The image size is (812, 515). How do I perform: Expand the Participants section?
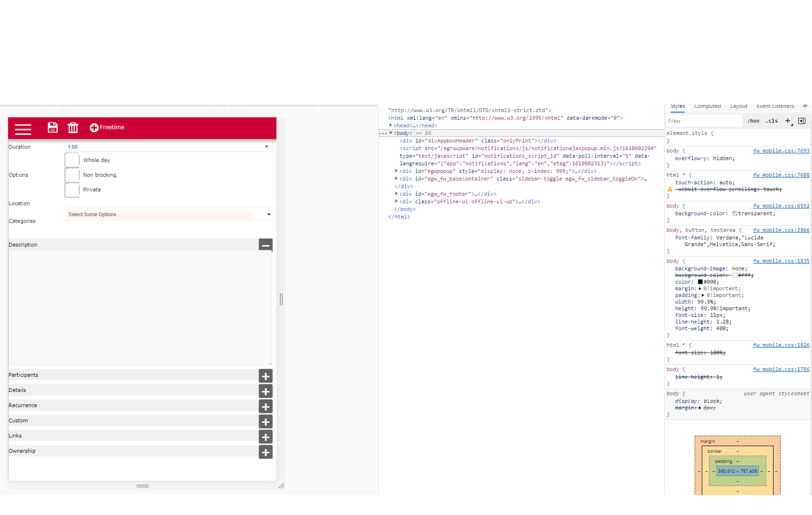(x=266, y=376)
